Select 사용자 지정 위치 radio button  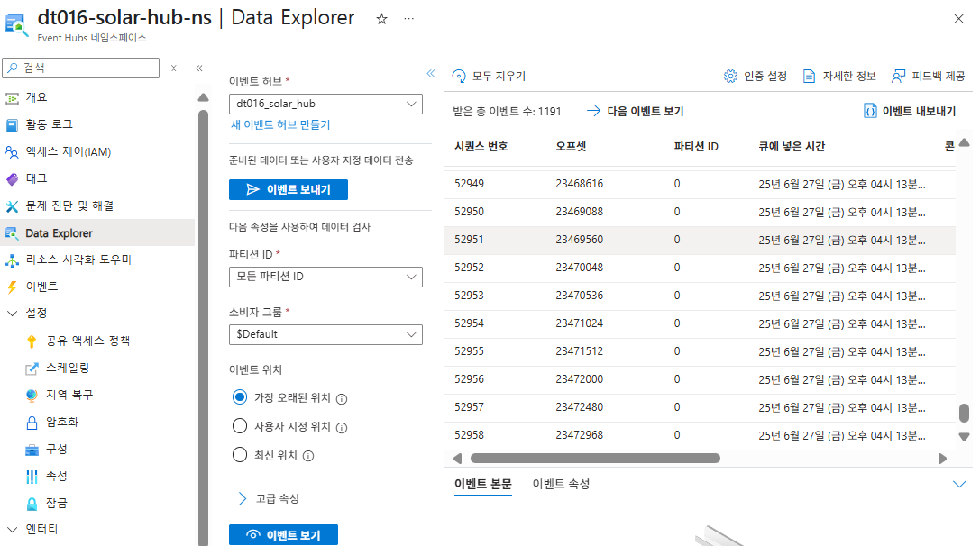tap(240, 426)
